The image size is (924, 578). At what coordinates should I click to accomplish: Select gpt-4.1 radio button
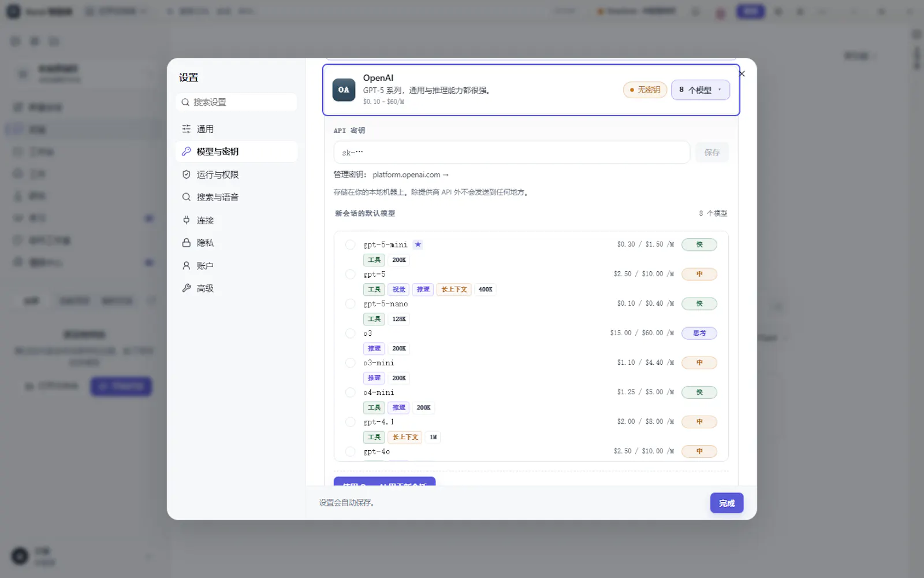[350, 422]
